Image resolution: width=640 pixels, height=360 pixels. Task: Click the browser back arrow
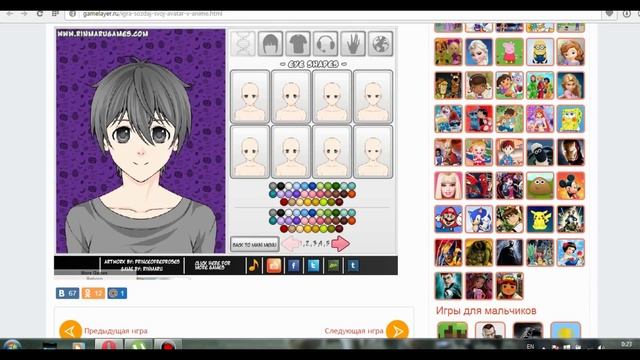pyautogui.click(x=9, y=14)
